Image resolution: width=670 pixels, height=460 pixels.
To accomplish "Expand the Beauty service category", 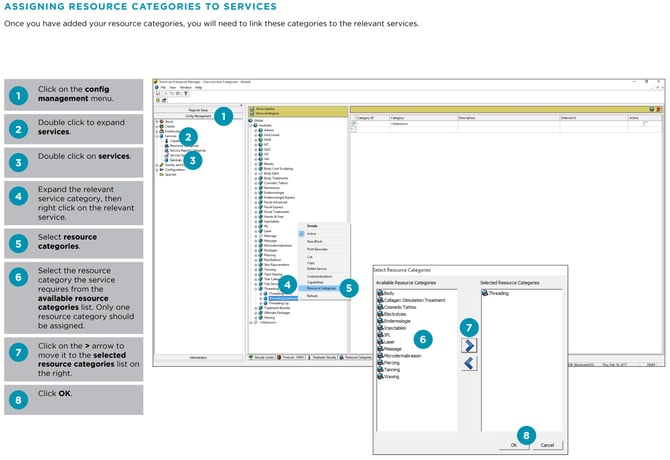I will (x=256, y=164).
